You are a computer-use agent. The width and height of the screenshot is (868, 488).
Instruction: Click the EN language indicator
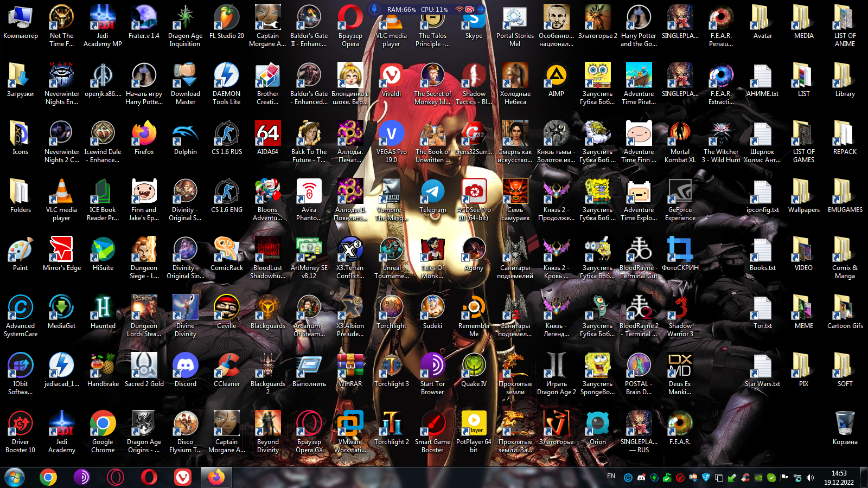(x=611, y=476)
